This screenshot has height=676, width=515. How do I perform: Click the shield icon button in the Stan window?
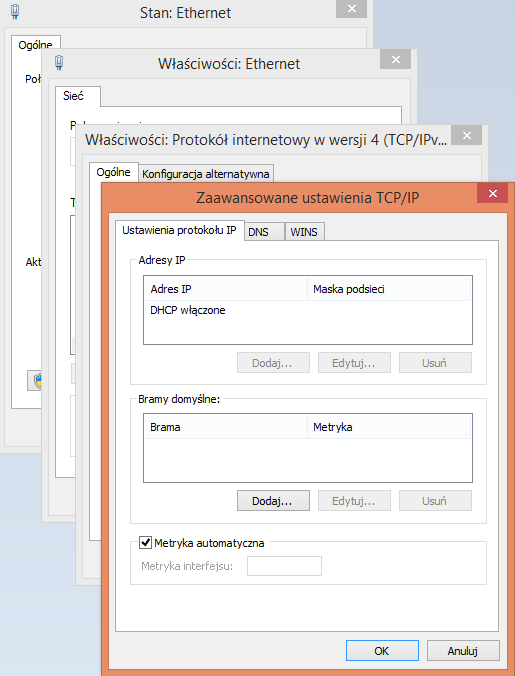tap(35, 380)
